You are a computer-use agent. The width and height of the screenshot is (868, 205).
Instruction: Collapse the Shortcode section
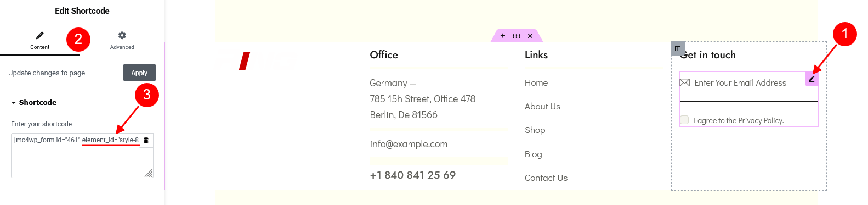tap(33, 102)
